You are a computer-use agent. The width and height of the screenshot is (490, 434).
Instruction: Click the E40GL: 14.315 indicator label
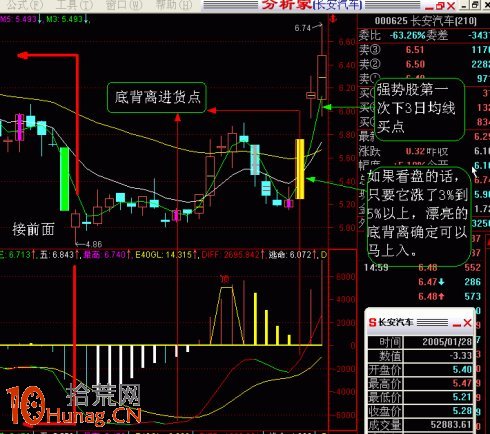[166, 255]
